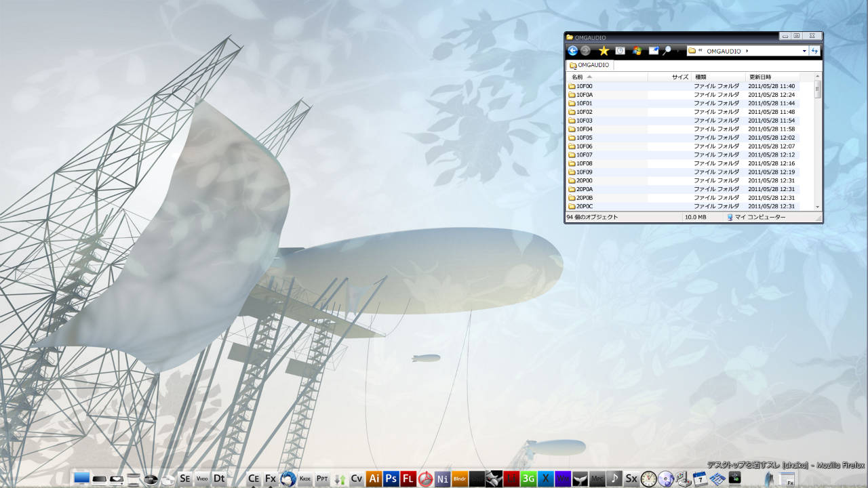Open the address bar history dropdown
The height and width of the screenshot is (488, 868).
click(x=804, y=51)
